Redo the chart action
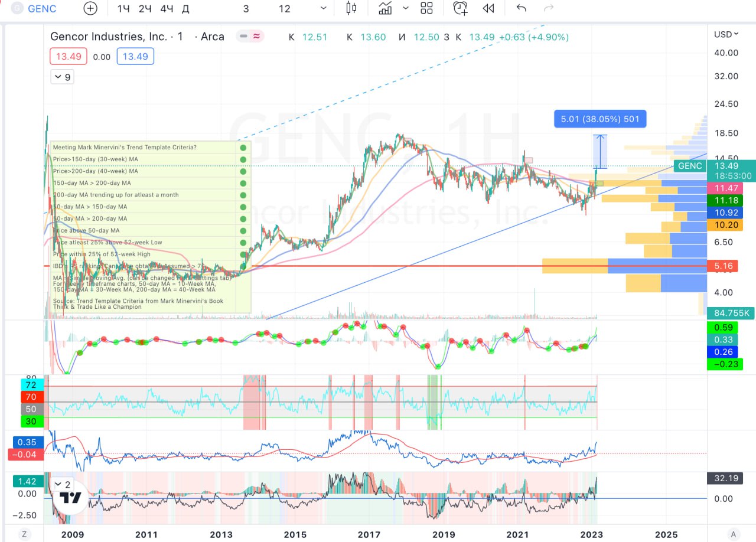Image resolution: width=756 pixels, height=542 pixels. click(x=549, y=8)
